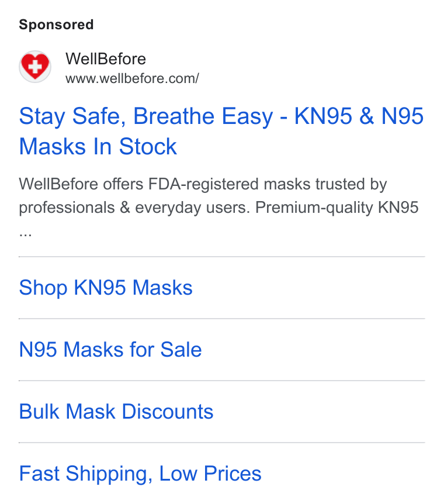444x504 pixels.
Task: Select the Bulk Mask Discounts sitelink
Action: point(116,412)
